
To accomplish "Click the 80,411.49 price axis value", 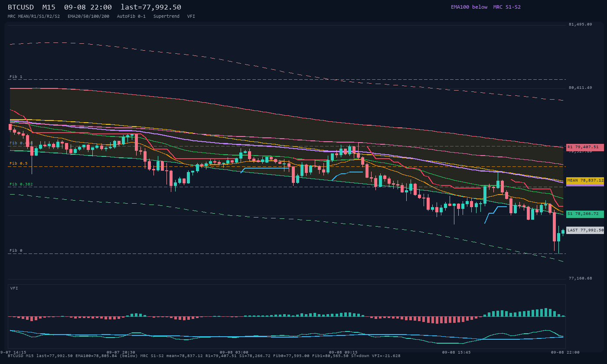I will [x=580, y=88].
